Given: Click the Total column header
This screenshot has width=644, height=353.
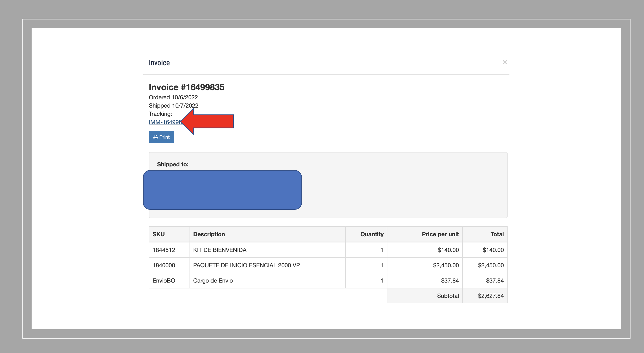Looking at the screenshot, I should [497, 234].
